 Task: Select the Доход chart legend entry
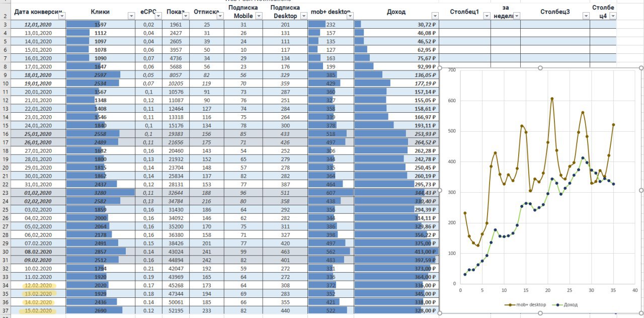click(x=565, y=304)
